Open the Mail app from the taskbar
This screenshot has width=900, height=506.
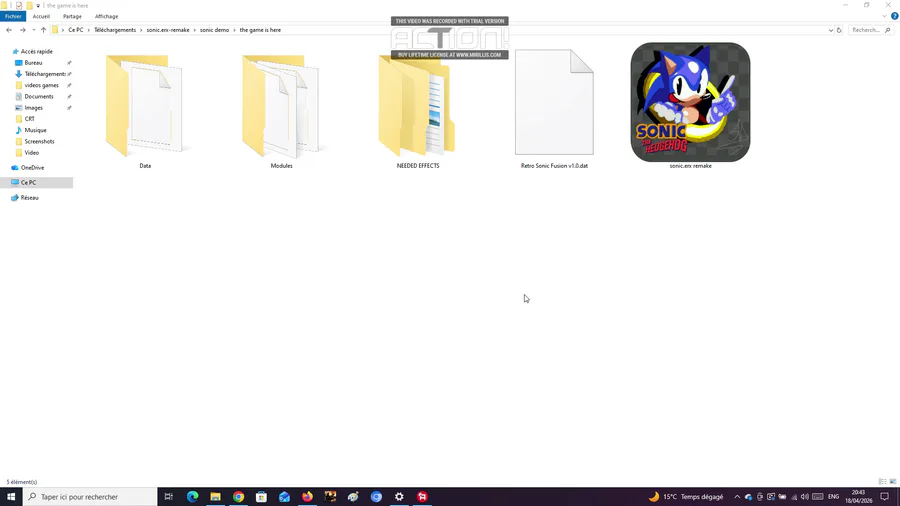click(284, 497)
